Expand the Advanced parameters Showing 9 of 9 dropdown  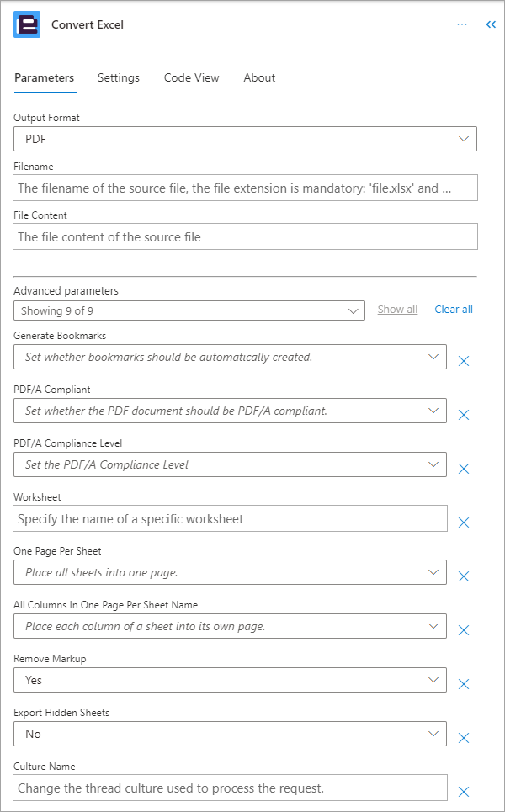(x=189, y=310)
